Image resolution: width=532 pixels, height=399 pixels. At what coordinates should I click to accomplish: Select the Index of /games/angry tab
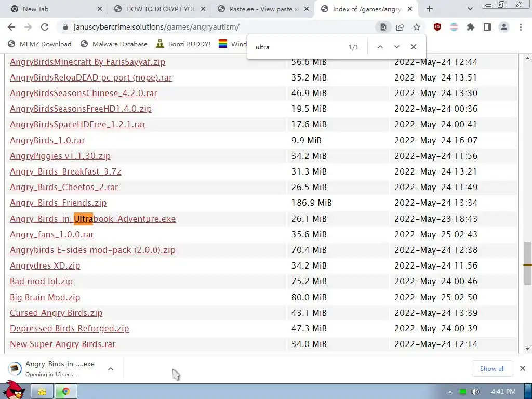pos(367,9)
